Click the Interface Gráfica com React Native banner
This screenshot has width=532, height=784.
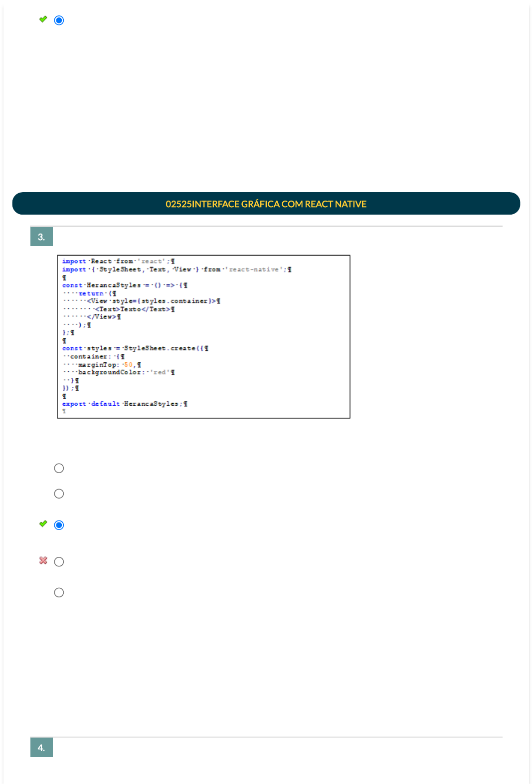click(266, 204)
